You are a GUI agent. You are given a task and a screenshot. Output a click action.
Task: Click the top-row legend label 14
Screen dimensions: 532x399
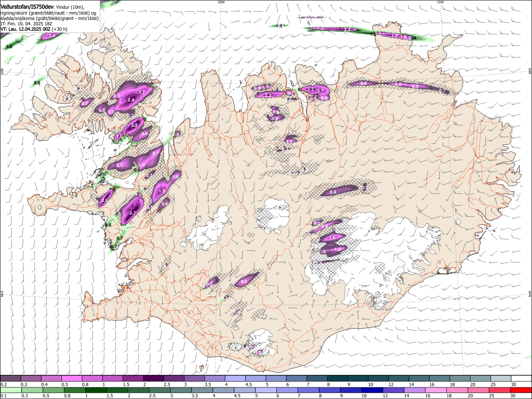click(x=411, y=384)
